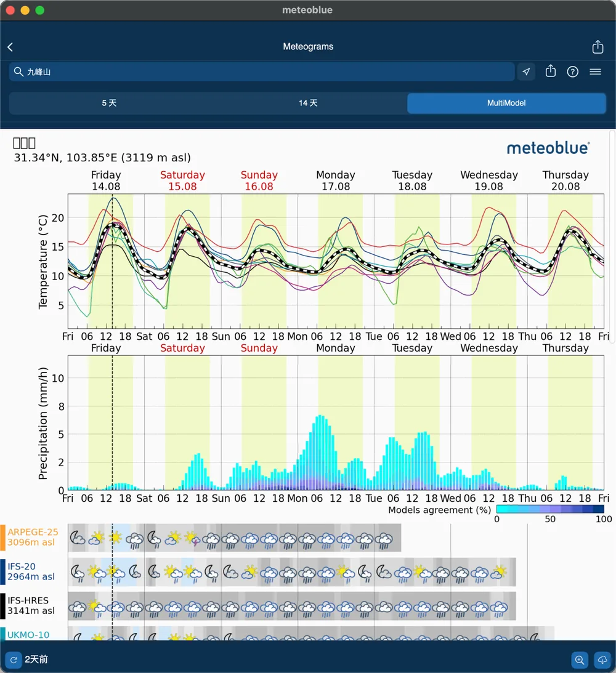Use current location arrow button
The height and width of the screenshot is (673, 616).
(526, 71)
